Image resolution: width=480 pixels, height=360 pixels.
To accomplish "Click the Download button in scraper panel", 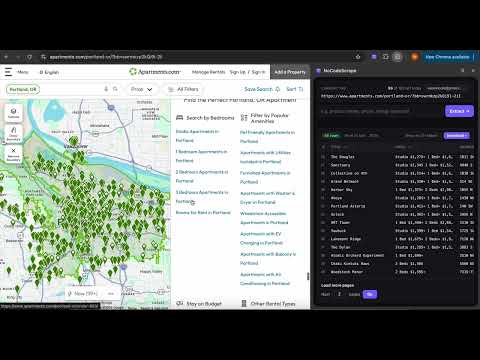I will (457, 135).
